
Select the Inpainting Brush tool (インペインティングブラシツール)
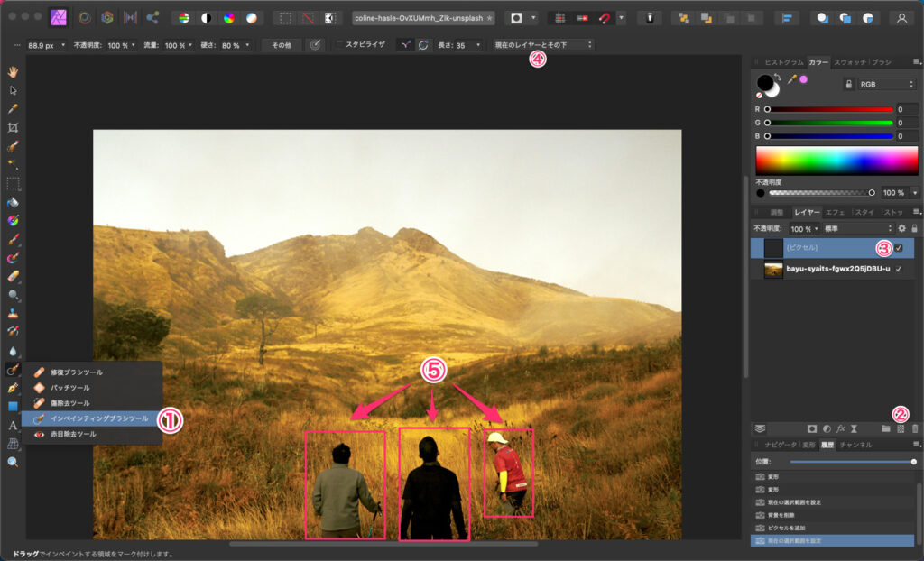click(99, 418)
